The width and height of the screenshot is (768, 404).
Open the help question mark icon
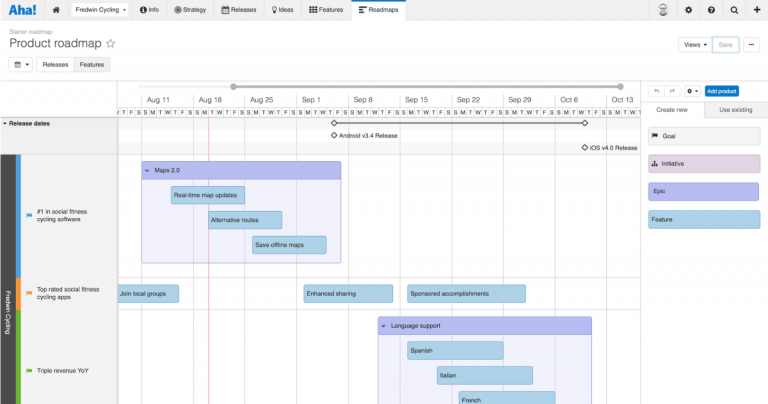(x=711, y=10)
